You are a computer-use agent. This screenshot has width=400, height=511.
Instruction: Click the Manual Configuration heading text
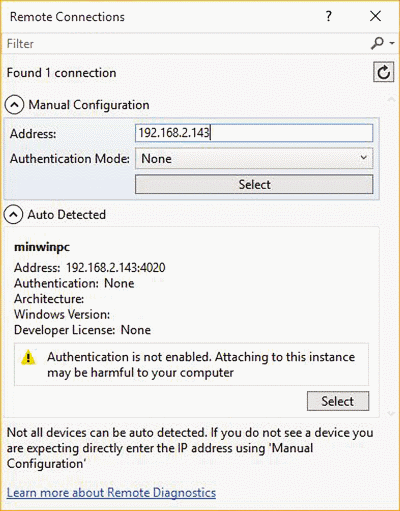coord(89,105)
